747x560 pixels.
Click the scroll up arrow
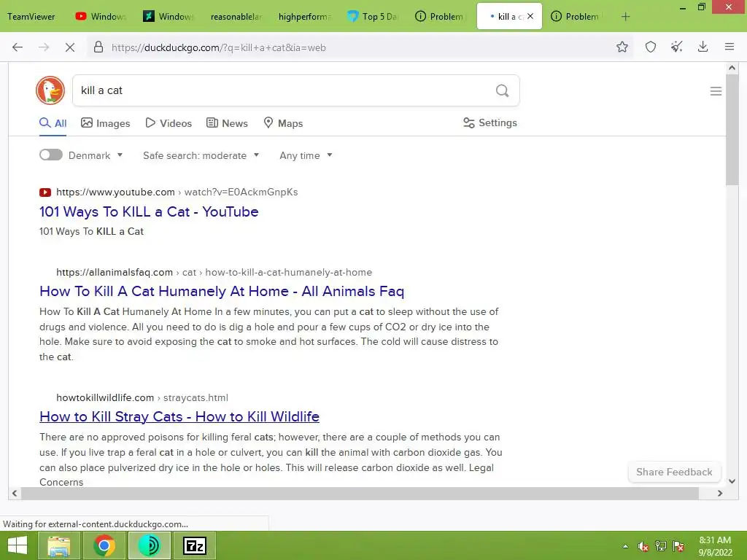coord(732,68)
